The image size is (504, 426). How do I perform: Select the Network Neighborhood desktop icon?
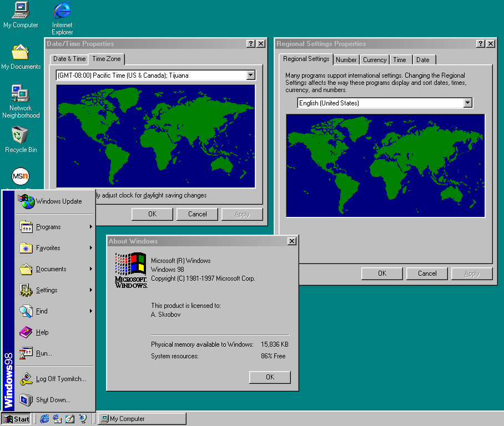point(21,102)
